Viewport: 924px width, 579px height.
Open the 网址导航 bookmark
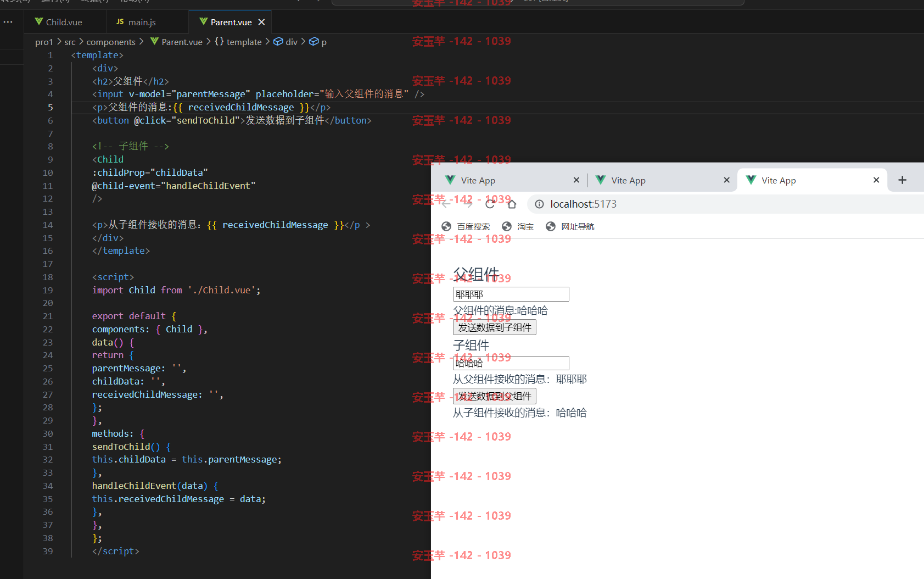[x=570, y=226]
